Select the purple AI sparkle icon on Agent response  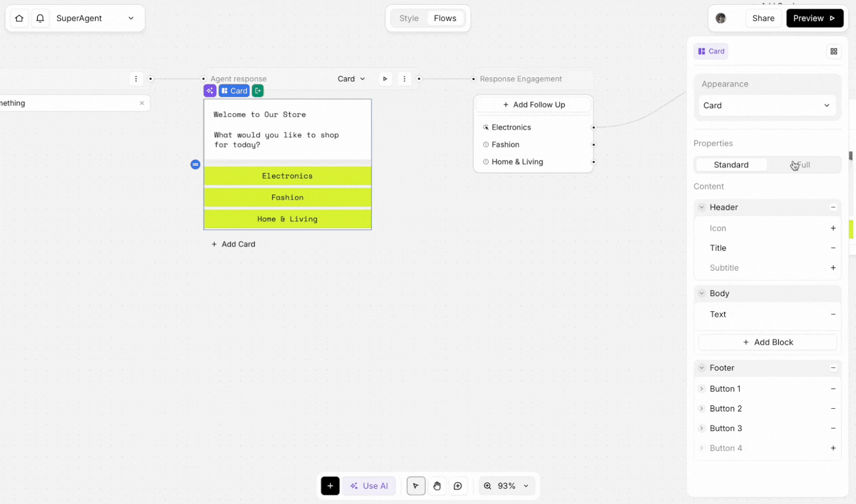(x=210, y=90)
